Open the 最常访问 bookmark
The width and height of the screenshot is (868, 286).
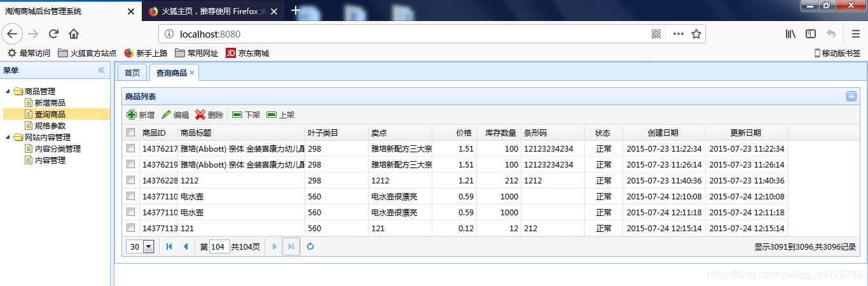(29, 53)
